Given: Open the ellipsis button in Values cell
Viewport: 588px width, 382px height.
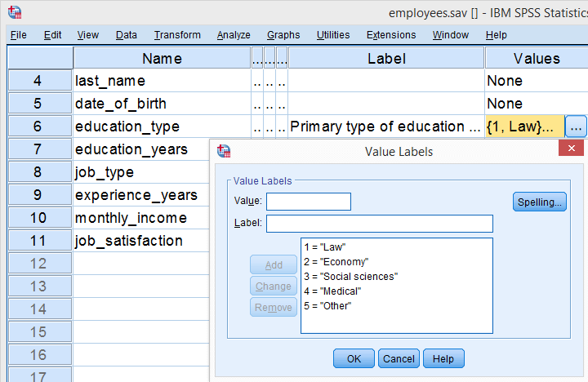Looking at the screenshot, I should click(576, 127).
